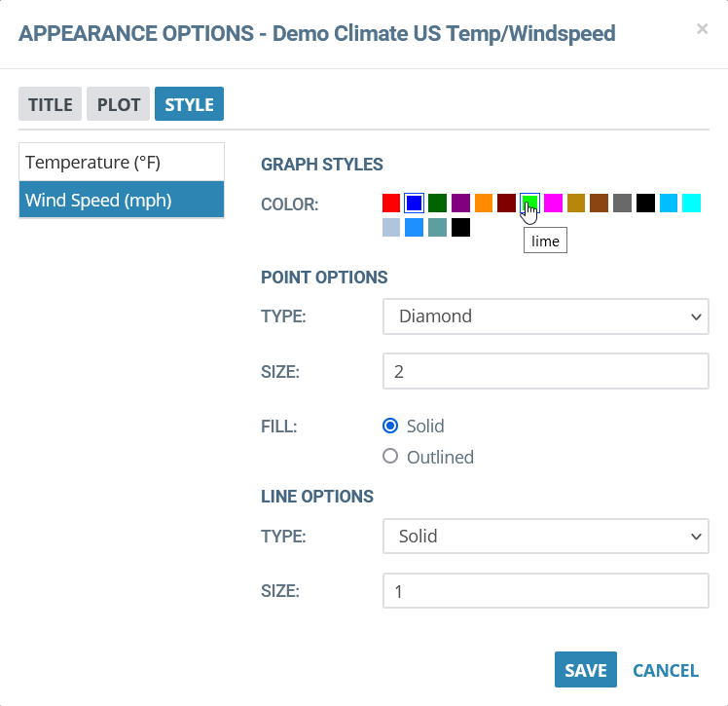Close the Appearance Options dialog
This screenshot has width=728, height=706.
[702, 29]
